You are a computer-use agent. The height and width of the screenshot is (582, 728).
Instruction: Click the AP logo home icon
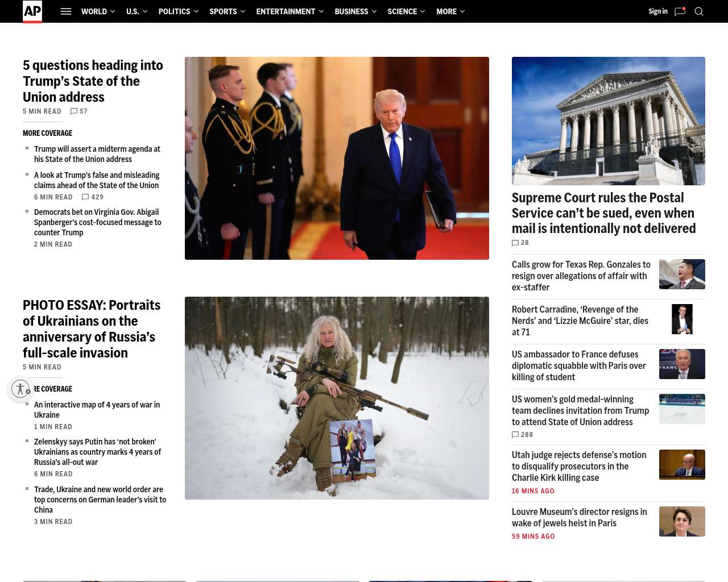[32, 11]
